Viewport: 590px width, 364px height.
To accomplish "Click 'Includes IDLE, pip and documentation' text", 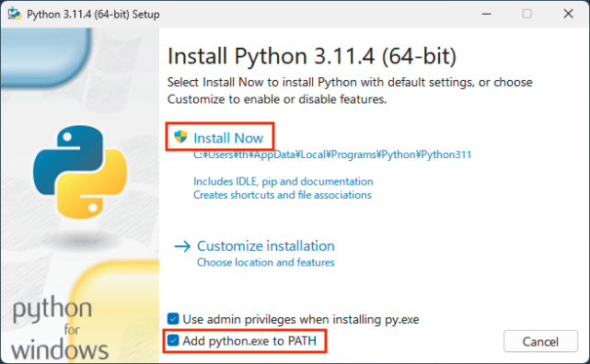I will point(283,181).
